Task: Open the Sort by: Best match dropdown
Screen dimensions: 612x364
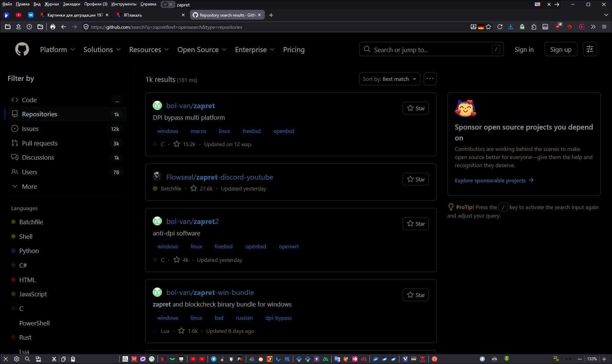Action: coord(389,79)
